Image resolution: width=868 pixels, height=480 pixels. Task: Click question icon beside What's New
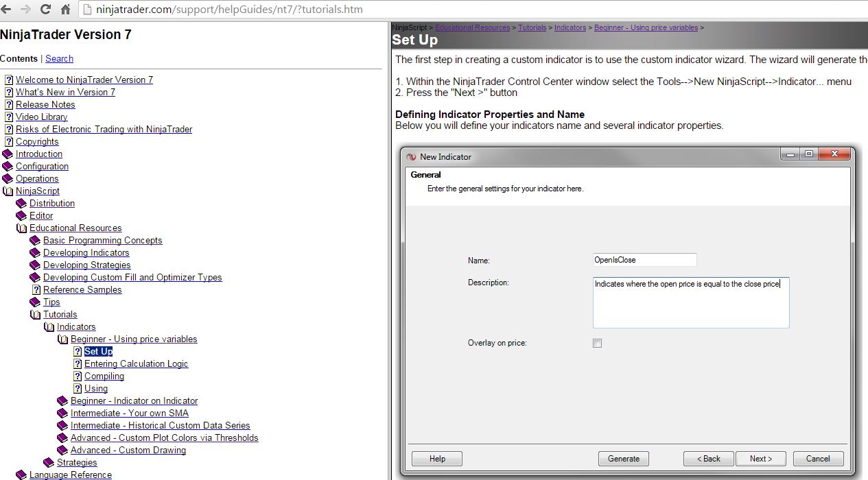pos(9,92)
